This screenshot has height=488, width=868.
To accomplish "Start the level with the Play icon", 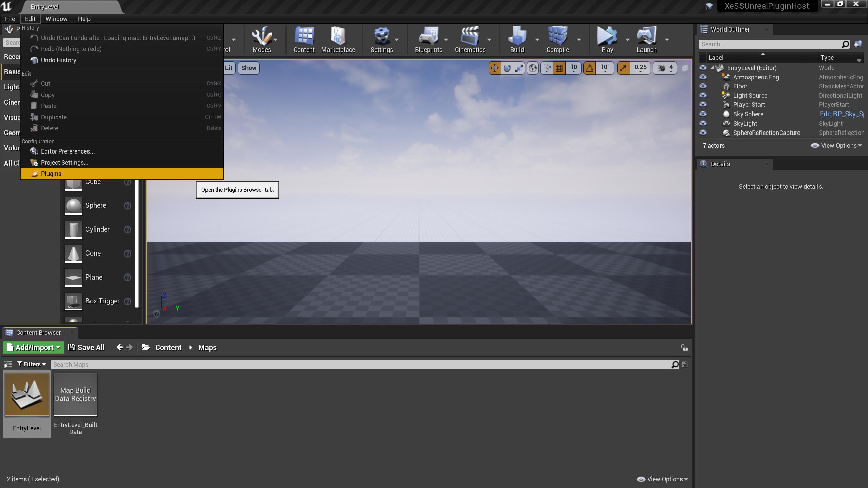I will pyautogui.click(x=607, y=40).
